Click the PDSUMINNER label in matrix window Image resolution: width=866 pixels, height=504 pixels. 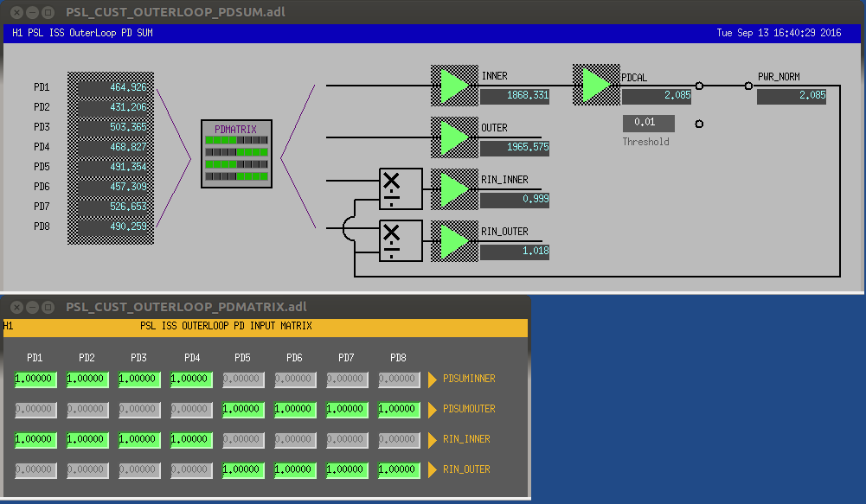469,379
